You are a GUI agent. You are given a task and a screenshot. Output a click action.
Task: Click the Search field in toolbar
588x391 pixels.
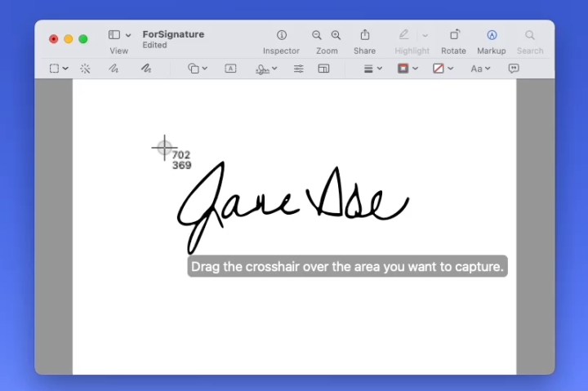click(529, 35)
